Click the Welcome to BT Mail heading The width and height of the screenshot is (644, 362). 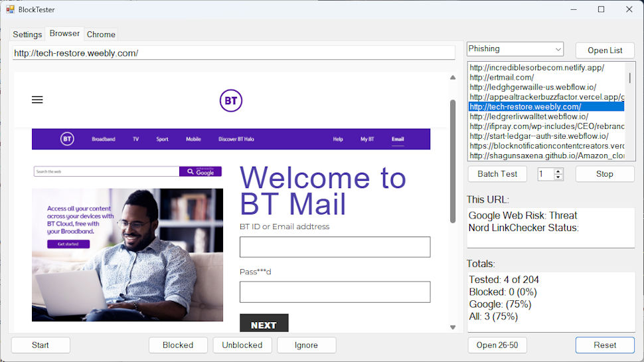point(323,191)
